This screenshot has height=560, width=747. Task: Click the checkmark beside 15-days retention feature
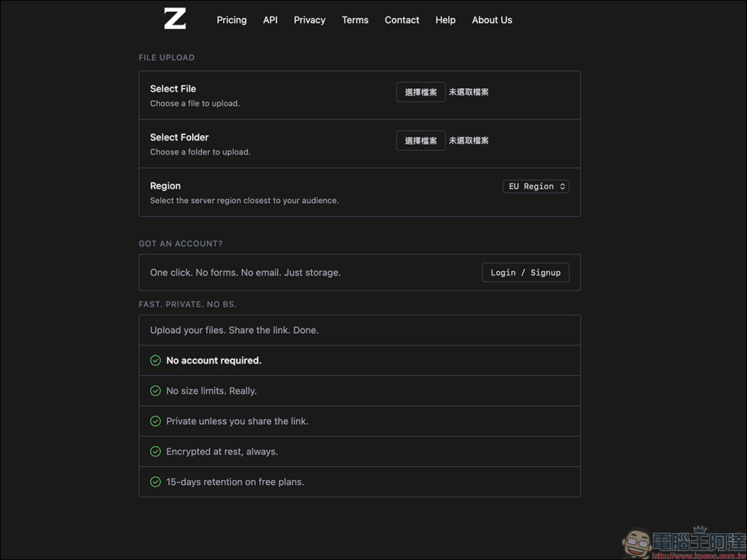pos(155,482)
